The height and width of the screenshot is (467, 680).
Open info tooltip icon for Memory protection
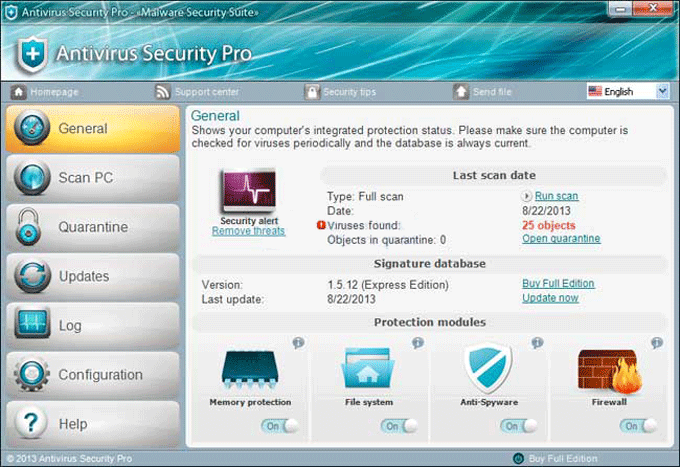coord(297,343)
